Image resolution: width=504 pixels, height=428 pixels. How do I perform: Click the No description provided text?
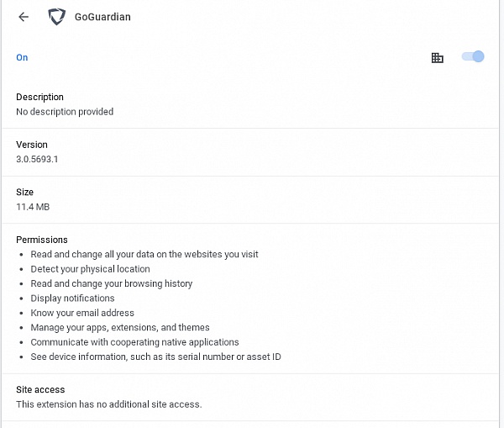(x=65, y=112)
